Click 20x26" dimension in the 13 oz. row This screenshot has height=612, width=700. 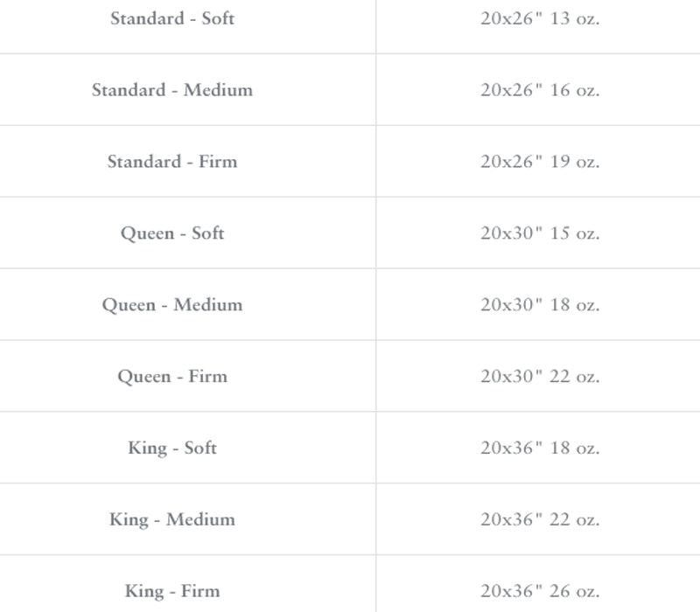[511, 18]
